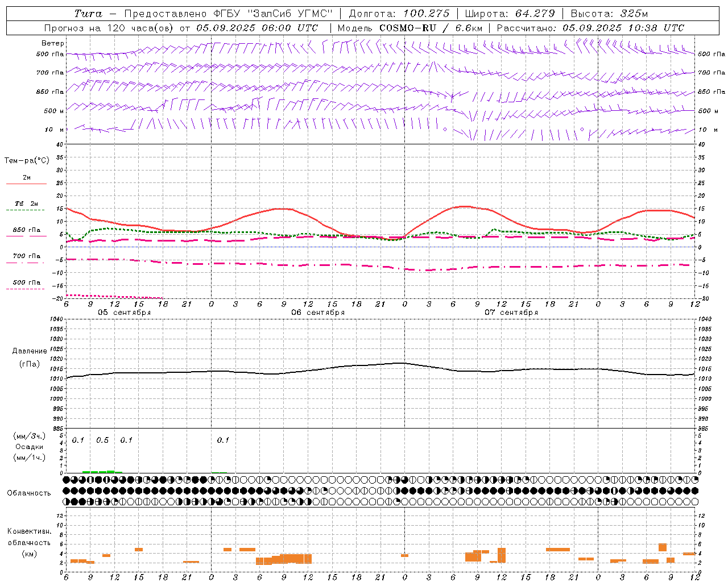The width and height of the screenshot is (728, 582).
Task: Click the "Тем-ра(°C)" panel label
Action: pyautogui.click(x=27, y=161)
